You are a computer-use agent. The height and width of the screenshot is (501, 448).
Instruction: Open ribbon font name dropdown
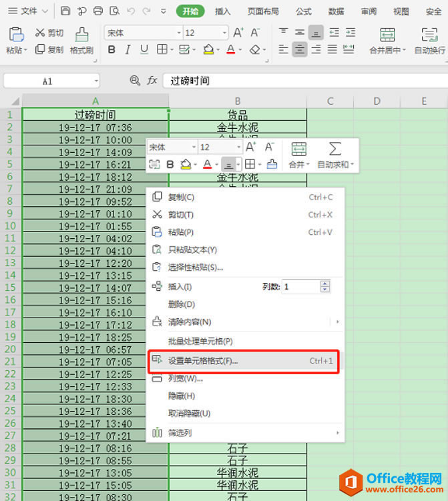(179, 33)
